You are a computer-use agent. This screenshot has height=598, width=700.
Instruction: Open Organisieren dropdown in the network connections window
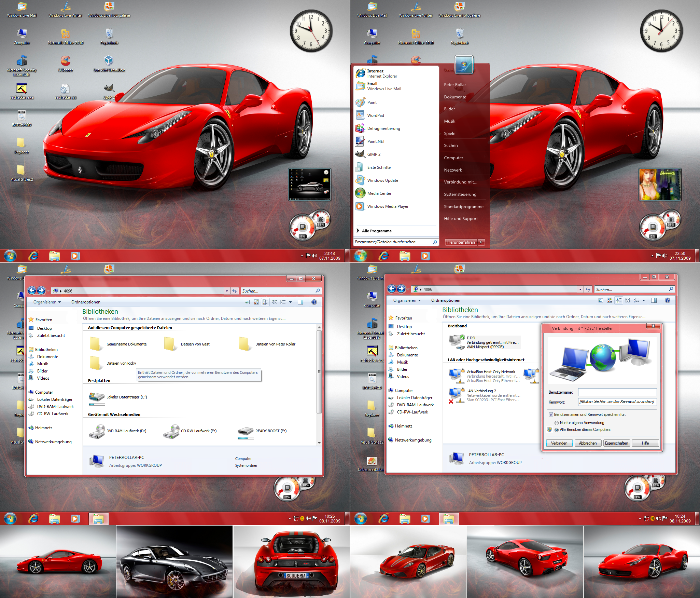pos(407,300)
